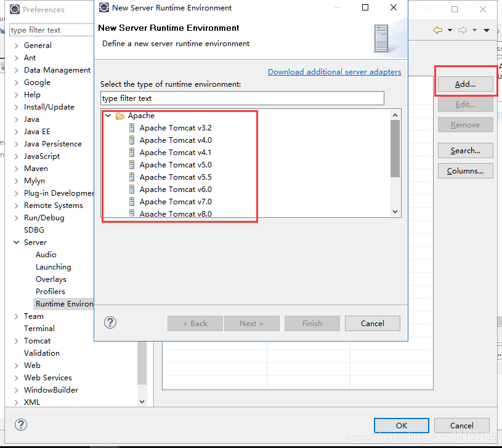Select Apache Tomcat v6.0 runtime
Screen dimensions: 502x448
[176, 190]
